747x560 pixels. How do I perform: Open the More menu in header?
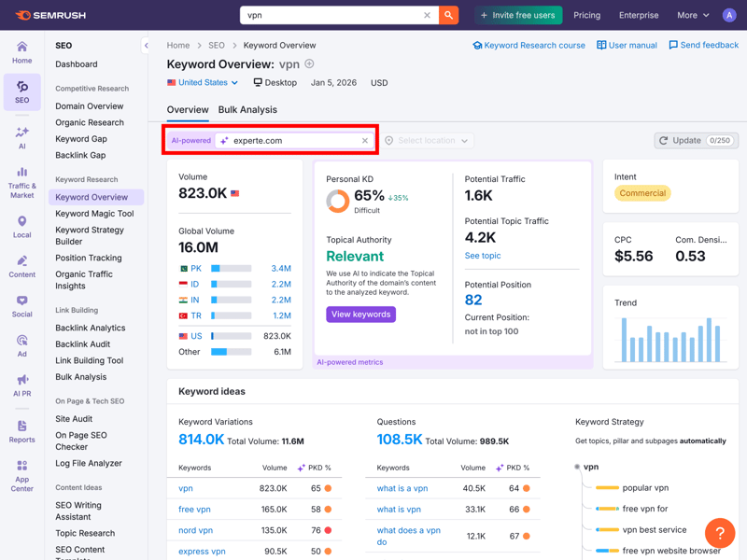[x=693, y=15]
